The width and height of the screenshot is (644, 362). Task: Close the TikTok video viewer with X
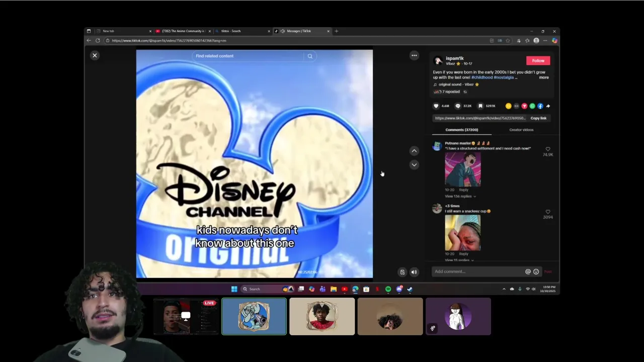click(95, 55)
